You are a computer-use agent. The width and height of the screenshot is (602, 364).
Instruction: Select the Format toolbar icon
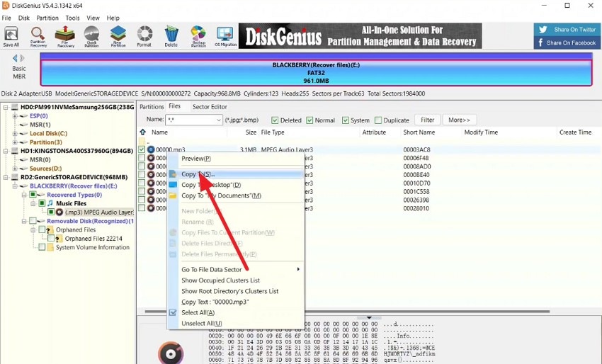pyautogui.click(x=144, y=37)
